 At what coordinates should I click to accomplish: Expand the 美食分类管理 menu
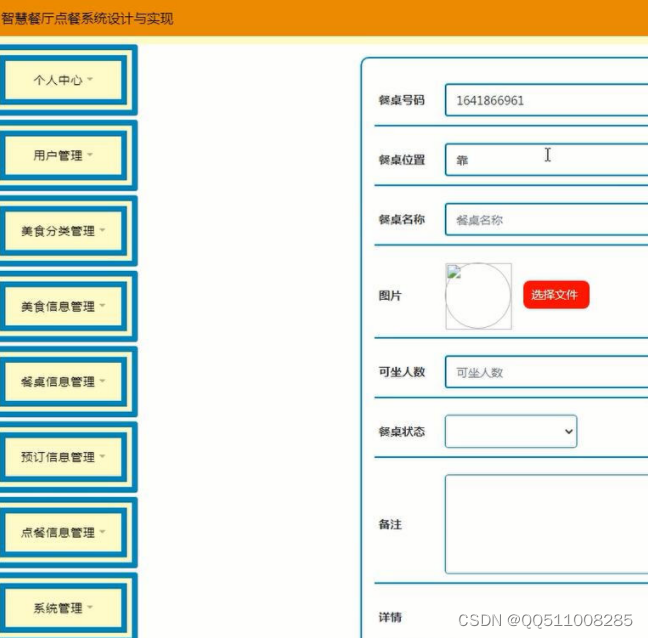tap(63, 231)
